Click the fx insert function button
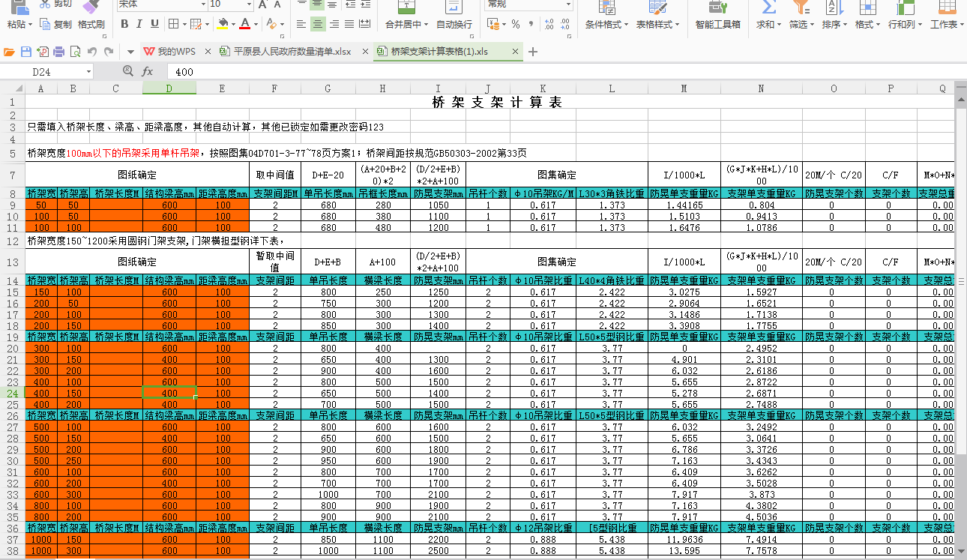The image size is (967, 560). point(148,72)
